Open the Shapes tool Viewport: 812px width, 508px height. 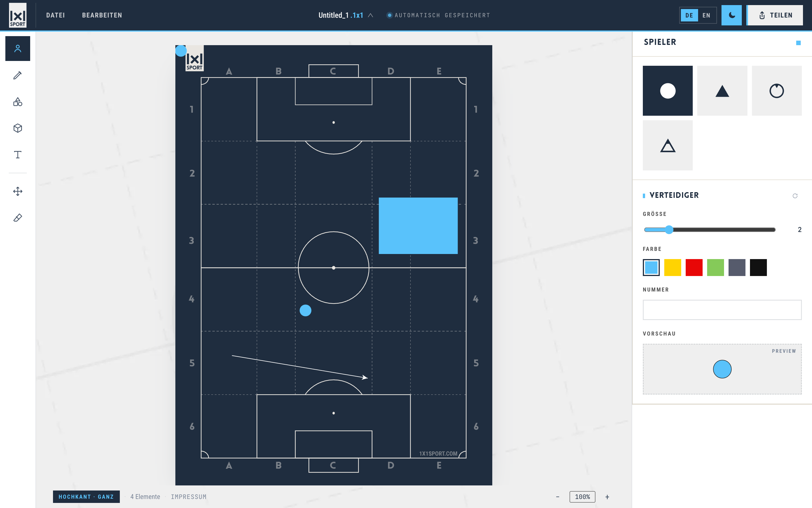pos(18,102)
